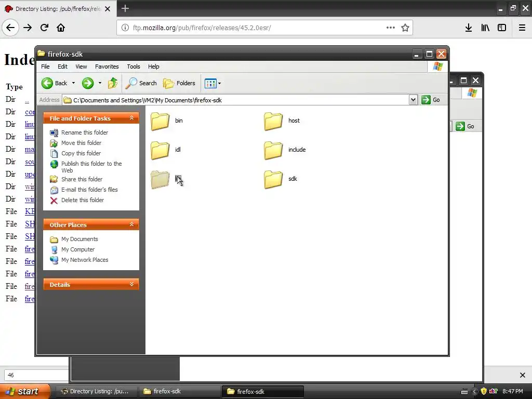532x399 pixels.
Task: Go to My Documents in Other Places
Action: [x=74, y=239]
